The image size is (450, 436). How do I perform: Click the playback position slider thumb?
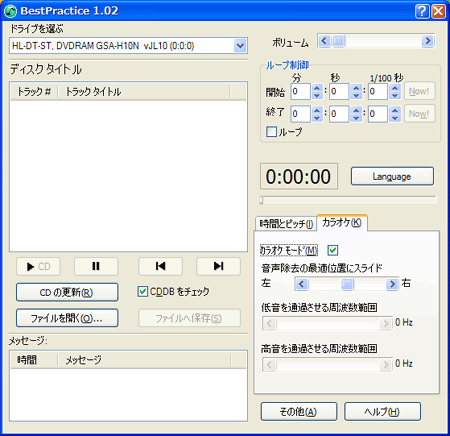[x=262, y=200]
